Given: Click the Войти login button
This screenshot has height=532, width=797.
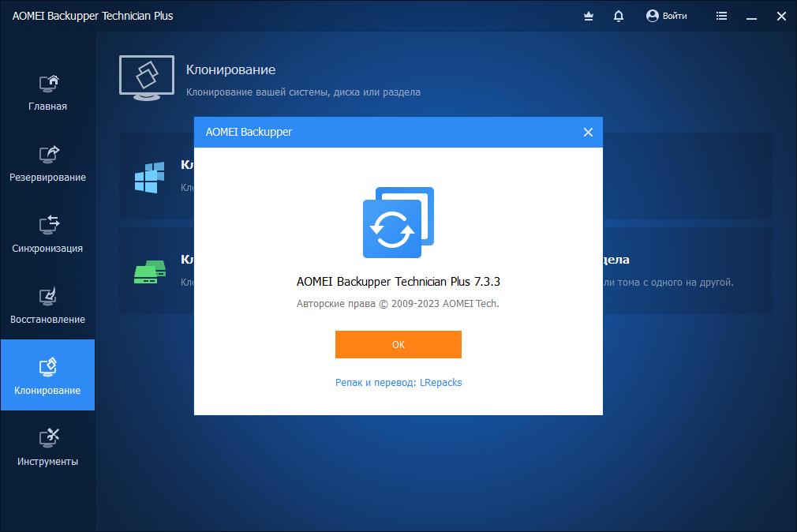Looking at the screenshot, I should click(666, 16).
